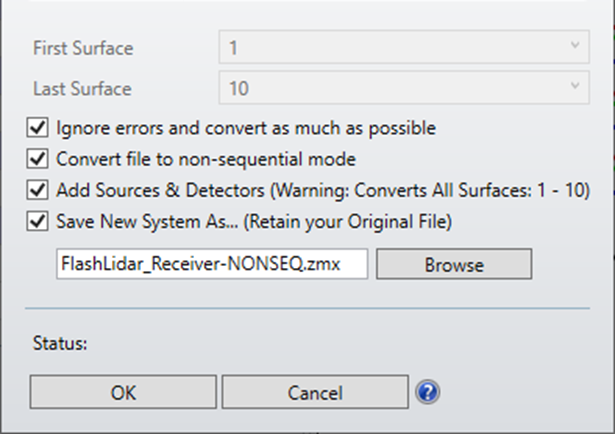The height and width of the screenshot is (434, 615).
Task: Click the First Surface label
Action: [x=83, y=48]
